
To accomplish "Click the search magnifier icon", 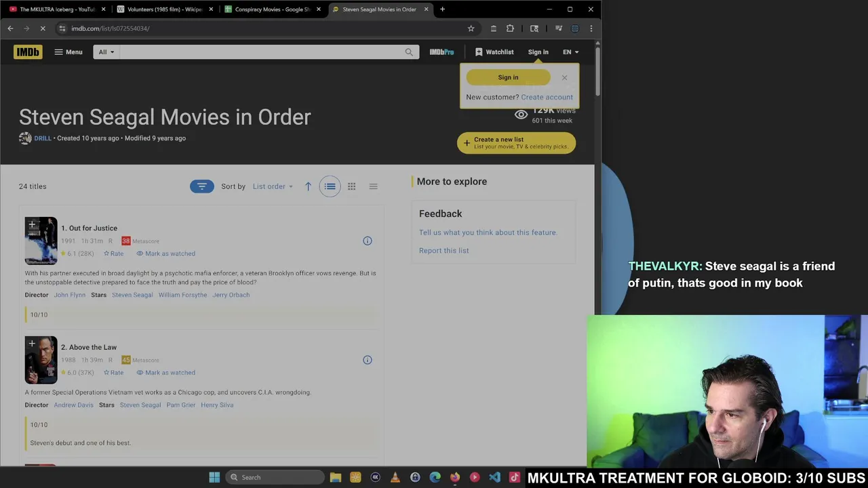I will (409, 52).
